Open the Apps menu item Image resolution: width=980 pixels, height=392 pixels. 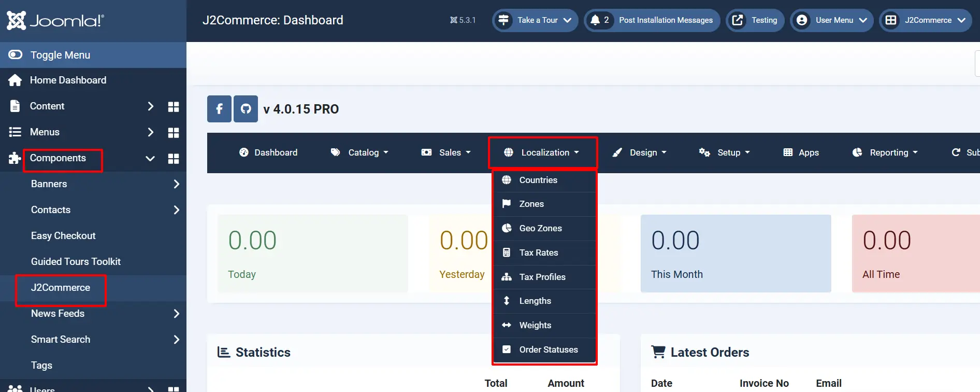(x=801, y=152)
